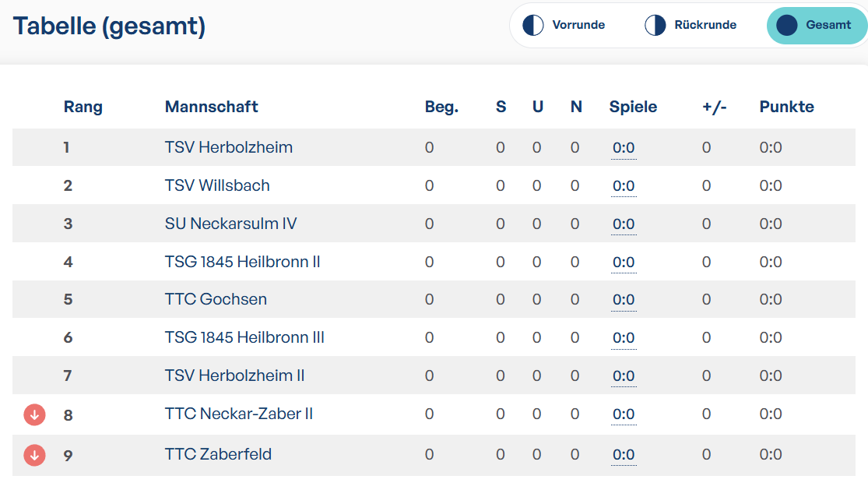This screenshot has height=490, width=868.
Task: Click relegation arrow icon at rank 8
Action: [x=34, y=414]
